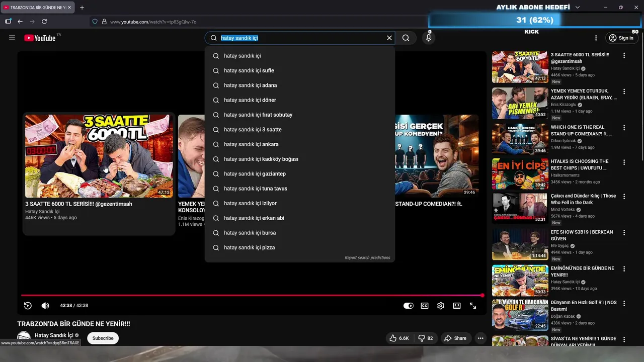Screen dimensions: 644x362
Task: Select suggestion "hatay sandık içi adana"
Action: tap(300, 85)
